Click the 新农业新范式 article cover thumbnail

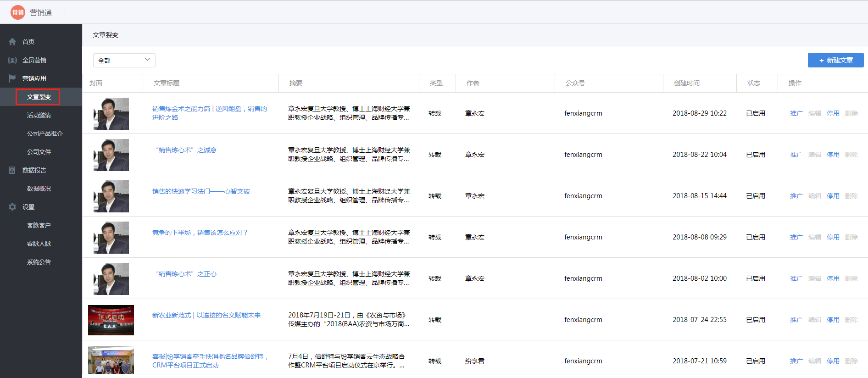click(111, 320)
